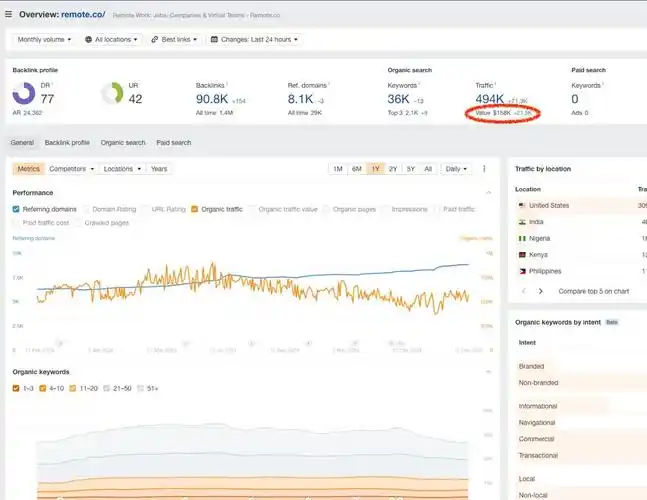Enable Paid traffic cost checkbox
Screen dimensions: 647x500
click(x=16, y=223)
